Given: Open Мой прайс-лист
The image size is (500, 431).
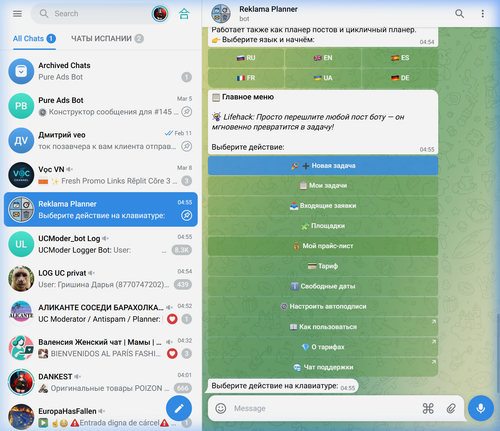Looking at the screenshot, I should (x=323, y=246).
